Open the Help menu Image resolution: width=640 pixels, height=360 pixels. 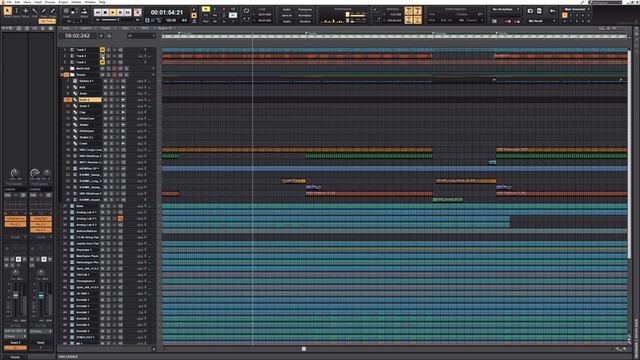pos(102,2)
